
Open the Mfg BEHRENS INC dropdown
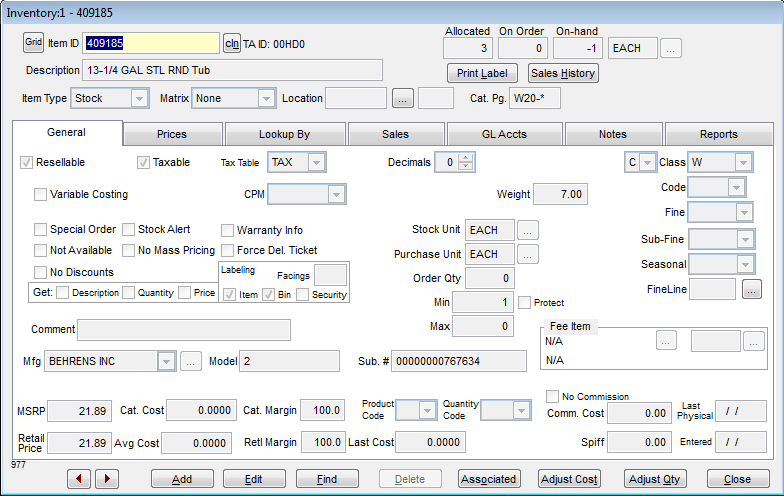click(166, 361)
